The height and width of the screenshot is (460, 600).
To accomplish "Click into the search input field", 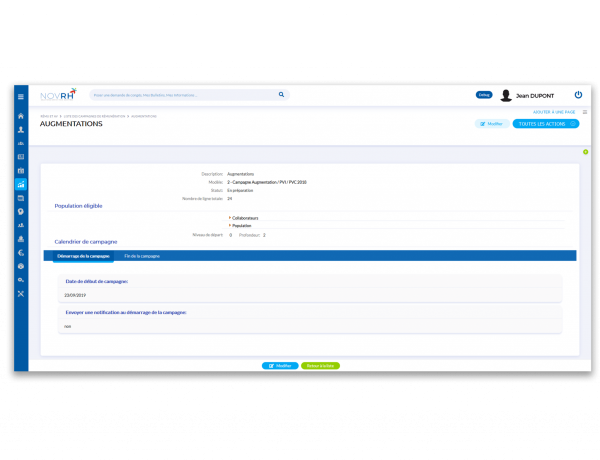I will [180, 95].
